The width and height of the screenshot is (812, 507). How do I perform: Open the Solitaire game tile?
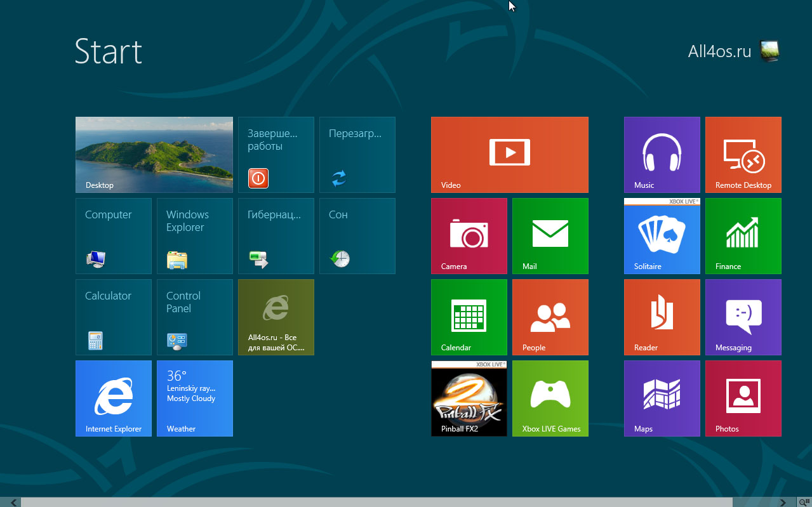662,236
